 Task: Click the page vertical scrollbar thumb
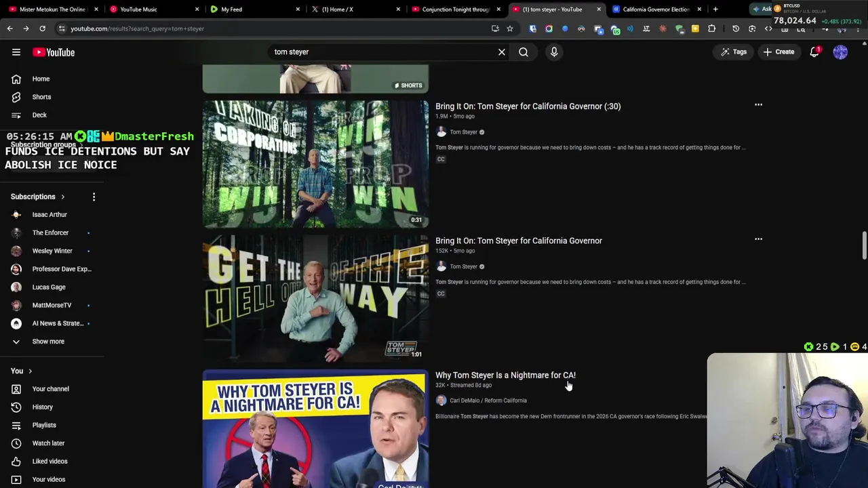865,245
